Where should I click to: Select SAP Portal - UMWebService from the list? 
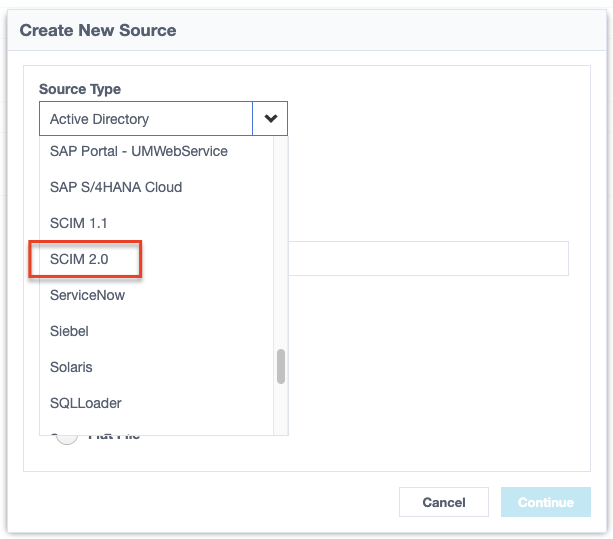point(139,151)
